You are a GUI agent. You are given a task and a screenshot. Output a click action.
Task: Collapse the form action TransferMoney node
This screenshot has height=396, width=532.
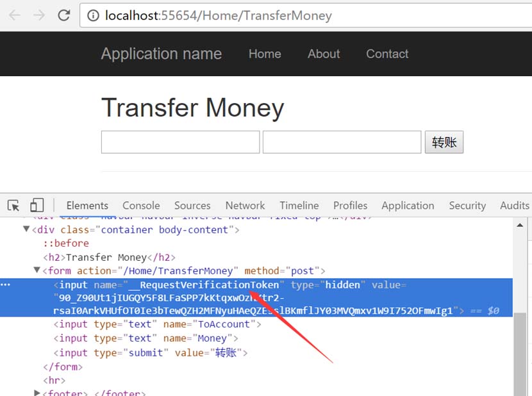coord(37,270)
